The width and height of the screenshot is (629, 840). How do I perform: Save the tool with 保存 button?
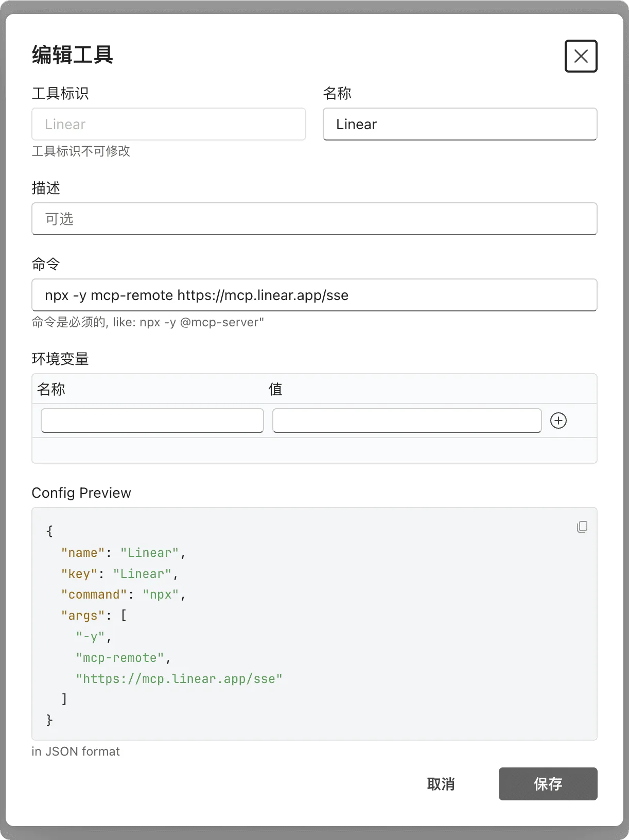click(x=548, y=784)
